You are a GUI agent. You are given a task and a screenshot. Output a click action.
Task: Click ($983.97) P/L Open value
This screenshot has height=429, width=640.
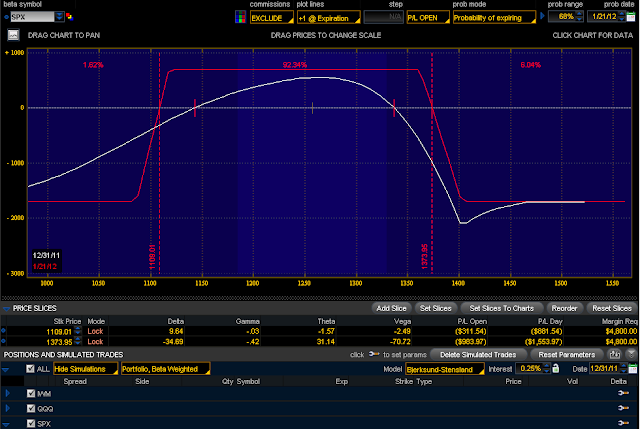pos(471,341)
